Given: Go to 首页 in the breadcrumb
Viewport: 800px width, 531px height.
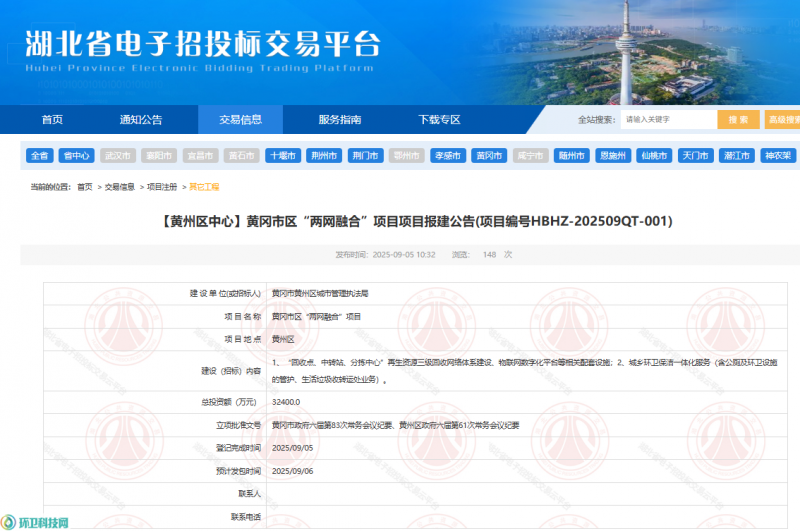Looking at the screenshot, I should pyautogui.click(x=85, y=187).
